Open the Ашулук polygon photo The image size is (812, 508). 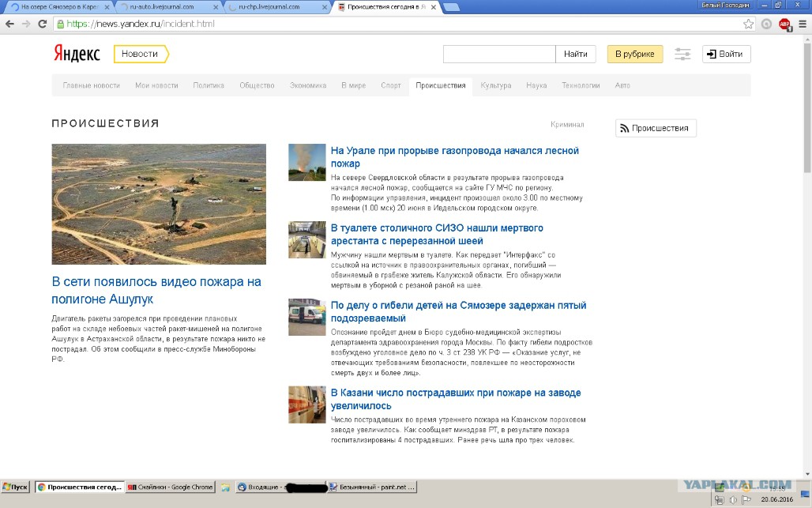(x=159, y=204)
